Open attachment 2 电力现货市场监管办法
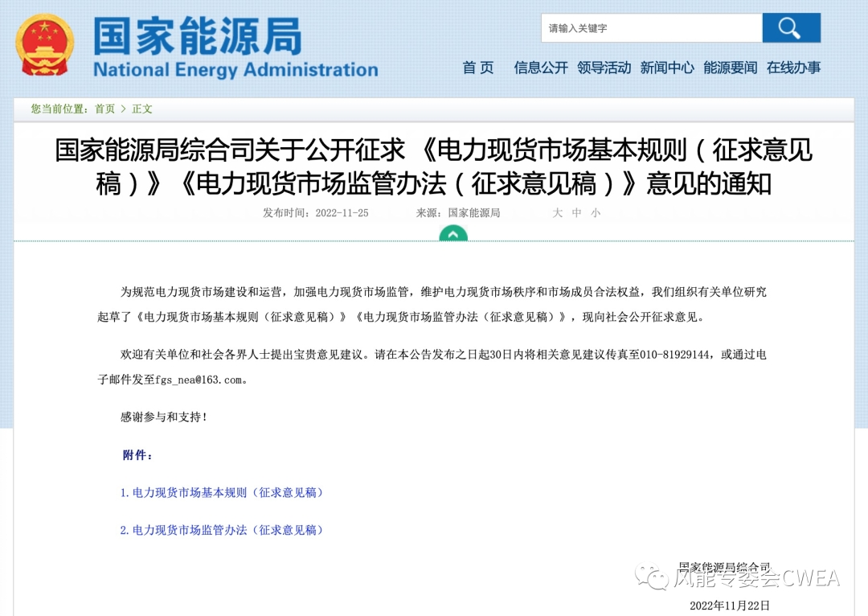Viewport: 868px width, 616px height. [222, 530]
